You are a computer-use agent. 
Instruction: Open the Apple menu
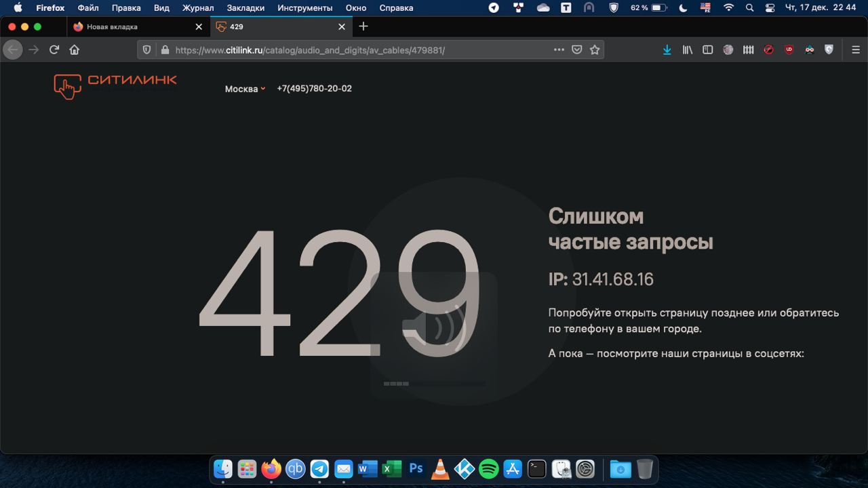click(18, 8)
